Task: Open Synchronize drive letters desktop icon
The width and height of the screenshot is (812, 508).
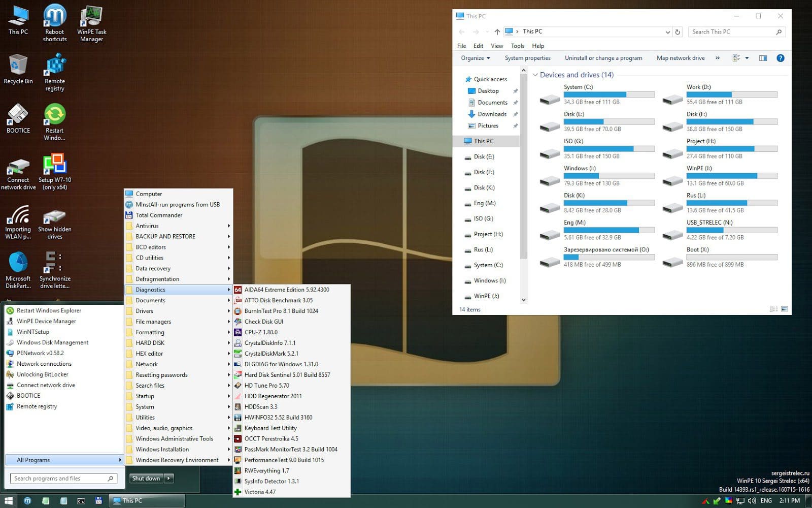Action: tap(55, 270)
